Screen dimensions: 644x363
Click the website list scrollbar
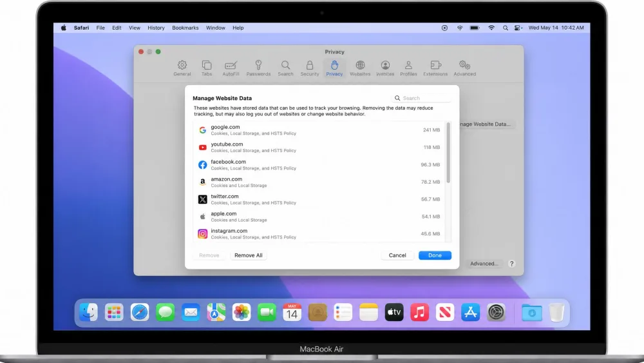pos(448,153)
